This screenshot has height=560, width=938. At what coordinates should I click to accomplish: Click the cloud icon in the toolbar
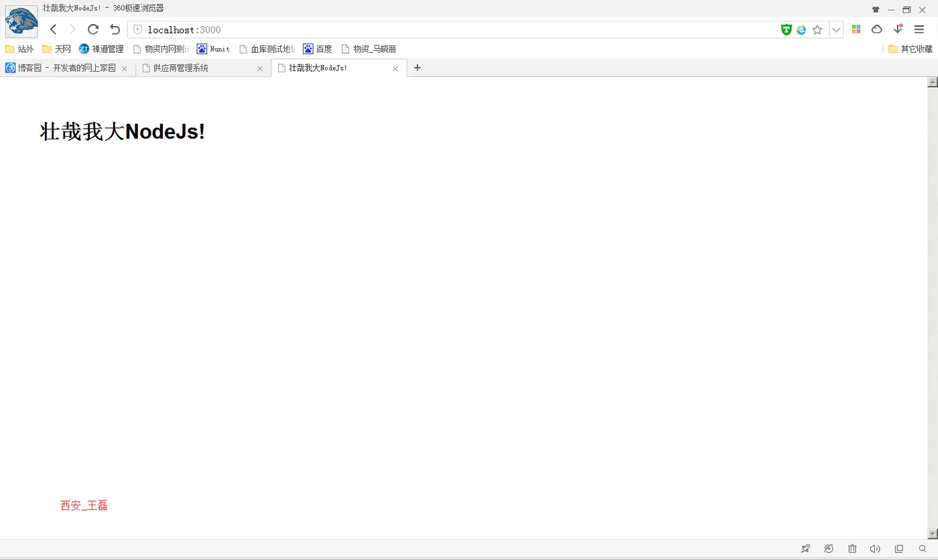876,29
